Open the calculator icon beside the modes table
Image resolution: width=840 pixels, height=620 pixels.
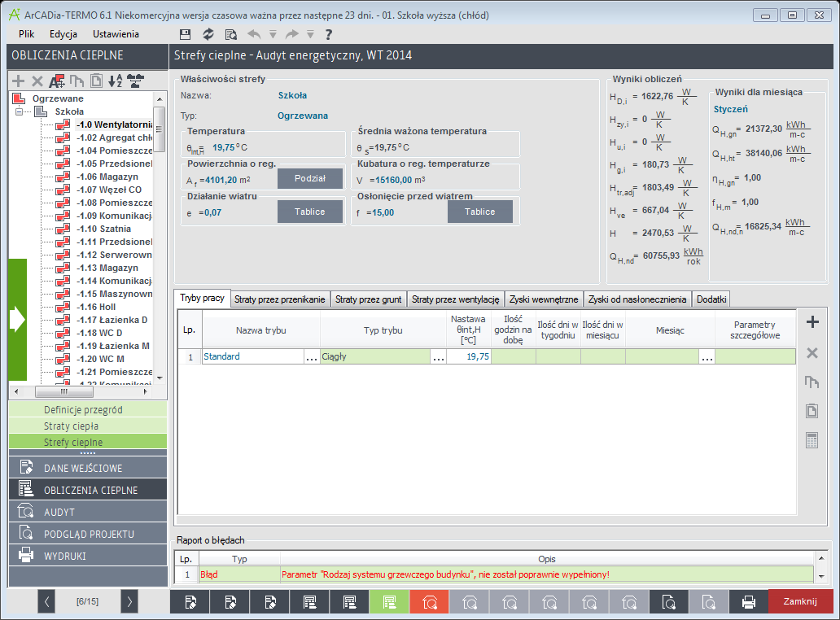[812, 440]
